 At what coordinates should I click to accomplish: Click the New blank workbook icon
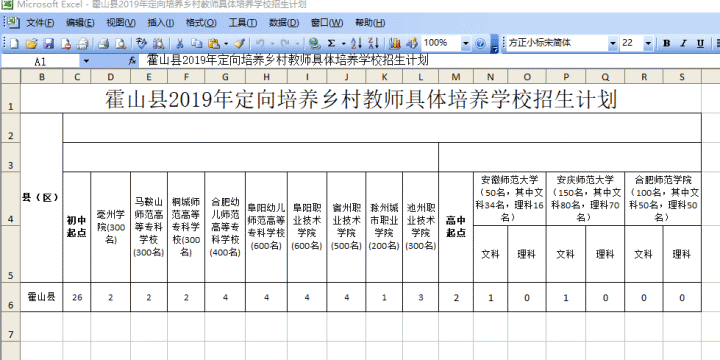pyautogui.click(x=14, y=44)
